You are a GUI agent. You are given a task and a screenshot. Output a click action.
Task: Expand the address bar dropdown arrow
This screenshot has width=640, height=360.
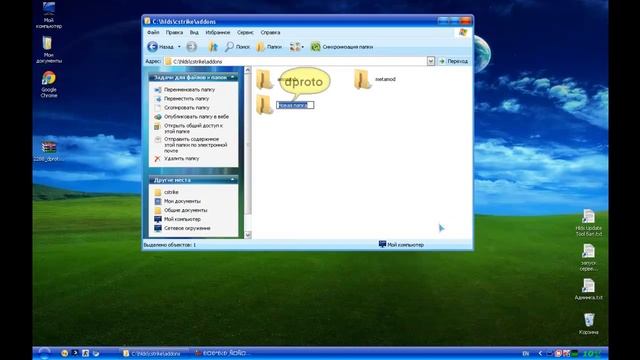pos(431,61)
